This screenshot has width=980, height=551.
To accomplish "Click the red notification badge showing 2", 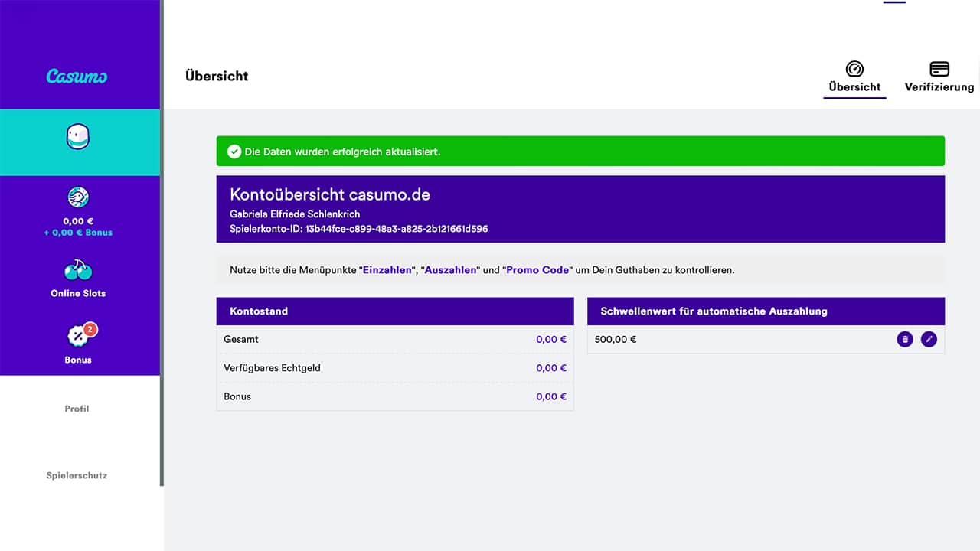I will click(x=90, y=330).
